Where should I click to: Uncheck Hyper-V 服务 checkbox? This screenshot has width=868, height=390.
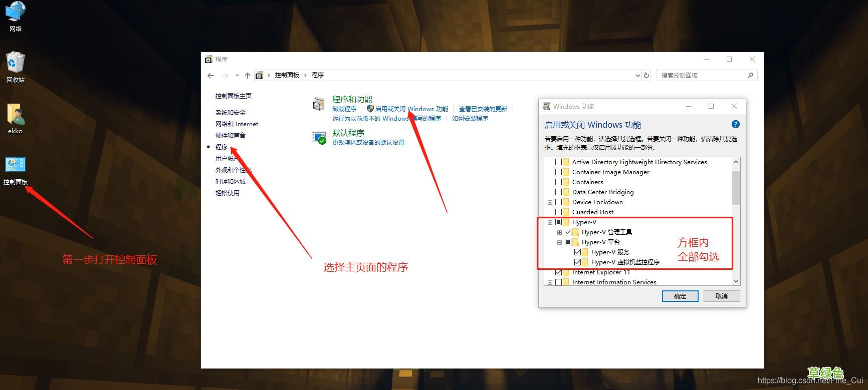[577, 252]
